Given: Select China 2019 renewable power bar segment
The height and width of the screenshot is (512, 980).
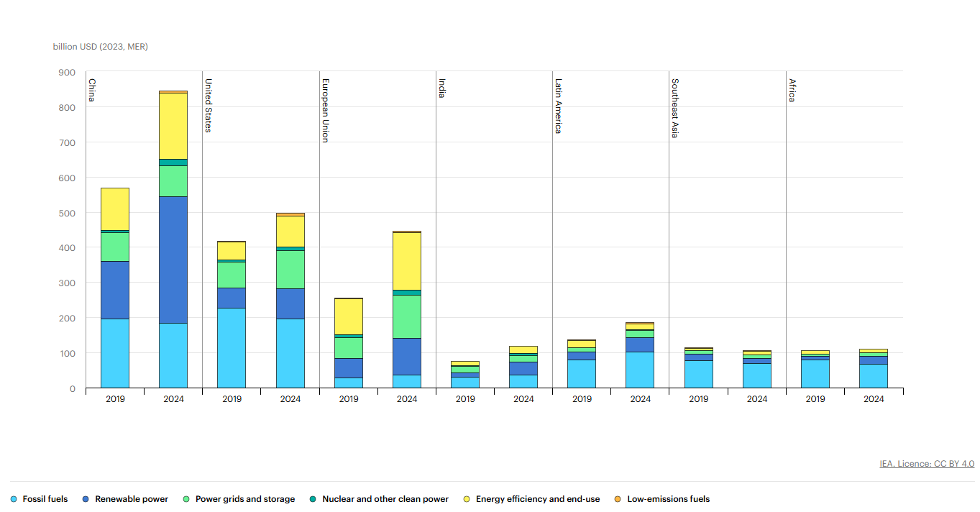Looking at the screenshot, I should pos(115,291).
